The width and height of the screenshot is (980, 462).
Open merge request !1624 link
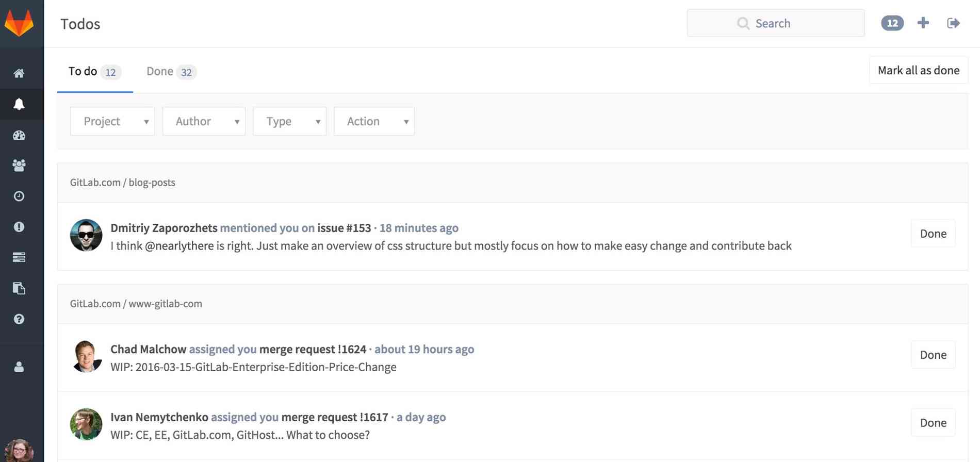(313, 349)
